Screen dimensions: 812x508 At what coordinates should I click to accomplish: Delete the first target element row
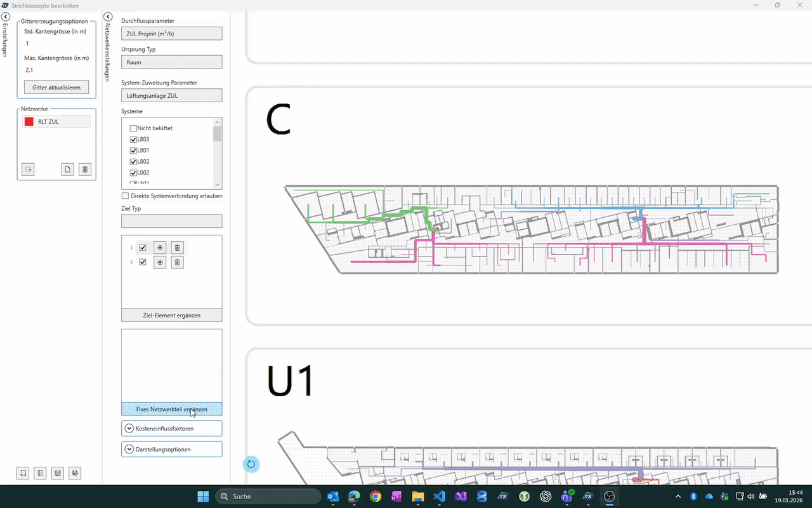click(x=177, y=248)
